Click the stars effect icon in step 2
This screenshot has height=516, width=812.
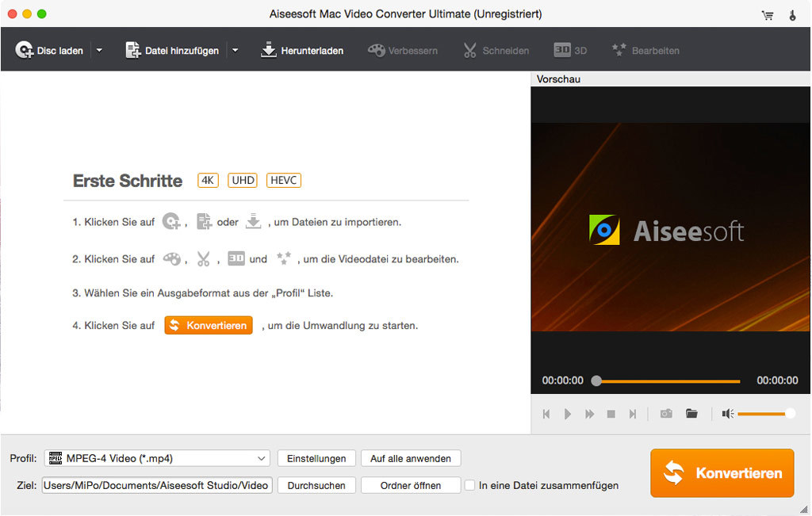pos(284,258)
